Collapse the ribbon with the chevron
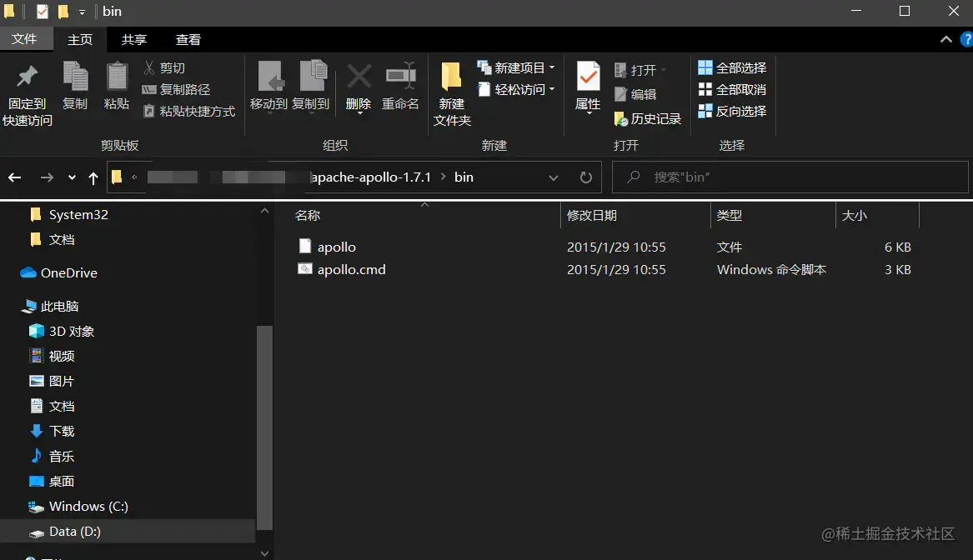 click(945, 39)
